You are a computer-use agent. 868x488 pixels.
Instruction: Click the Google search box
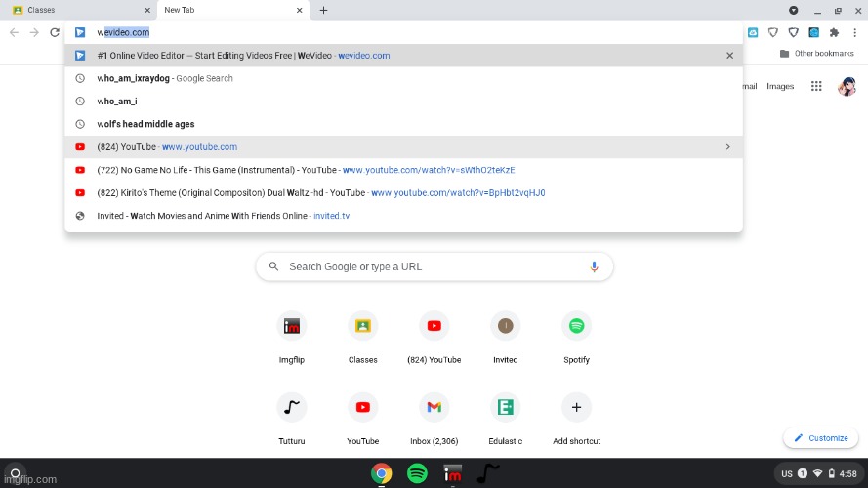pyautogui.click(x=434, y=266)
